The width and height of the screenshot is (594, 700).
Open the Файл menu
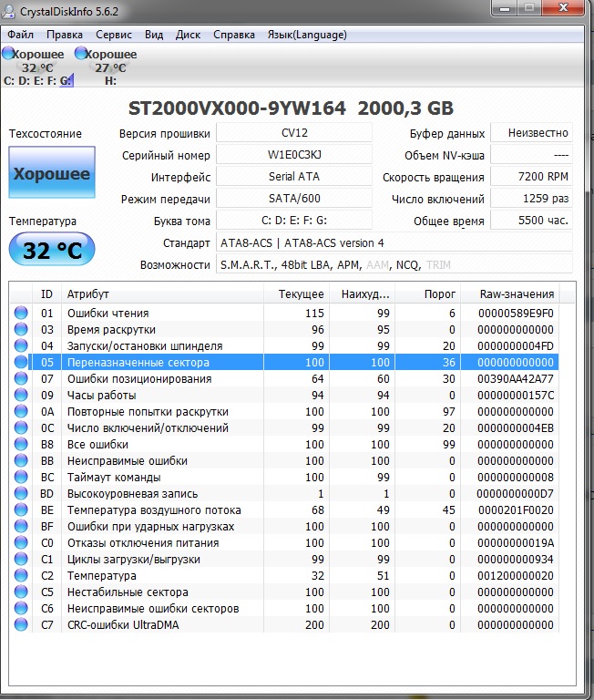click(20, 35)
